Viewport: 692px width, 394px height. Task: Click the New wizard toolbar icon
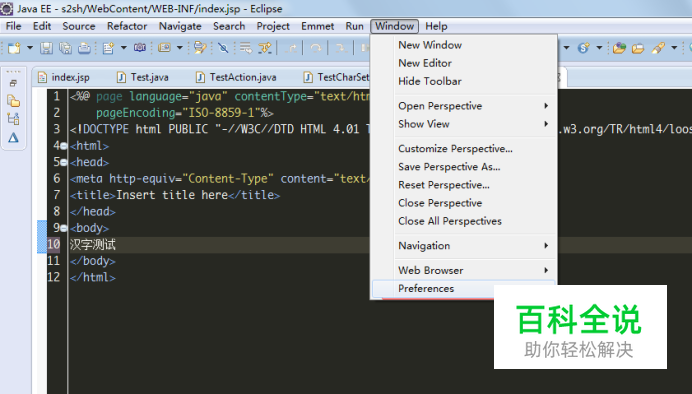(x=14, y=48)
